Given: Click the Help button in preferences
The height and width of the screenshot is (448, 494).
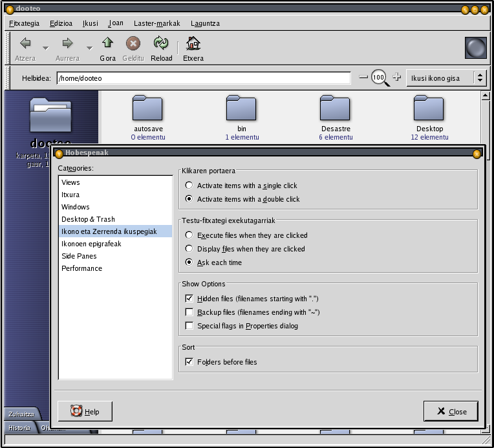Looking at the screenshot, I should pyautogui.click(x=85, y=412).
